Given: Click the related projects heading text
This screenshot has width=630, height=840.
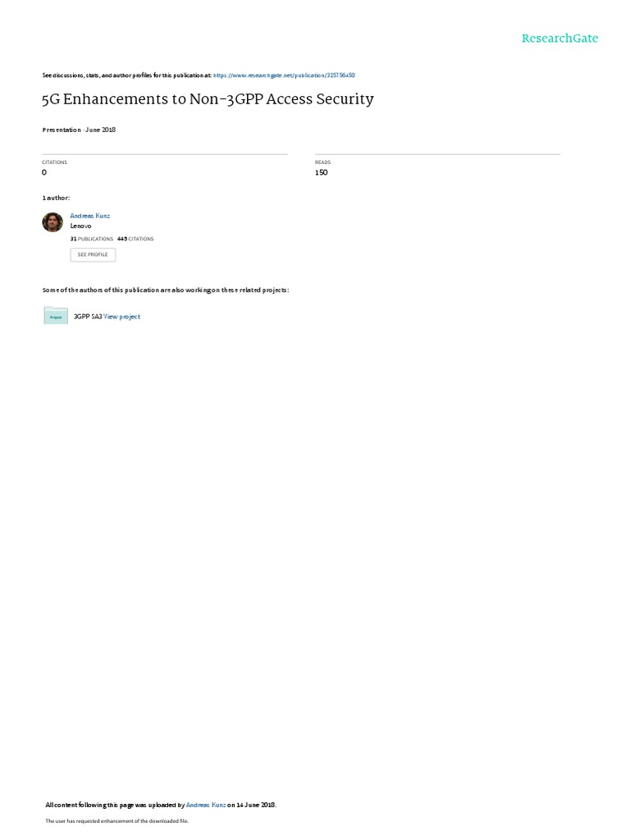Looking at the screenshot, I should (166, 290).
